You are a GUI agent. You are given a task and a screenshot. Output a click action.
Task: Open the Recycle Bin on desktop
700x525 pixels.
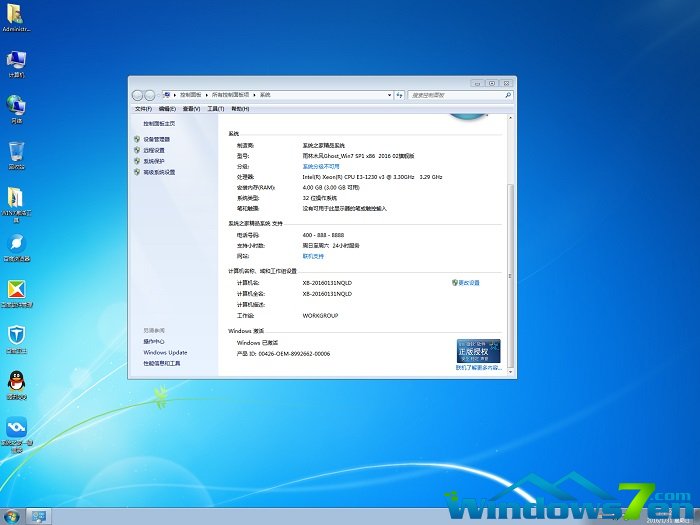pos(17,153)
